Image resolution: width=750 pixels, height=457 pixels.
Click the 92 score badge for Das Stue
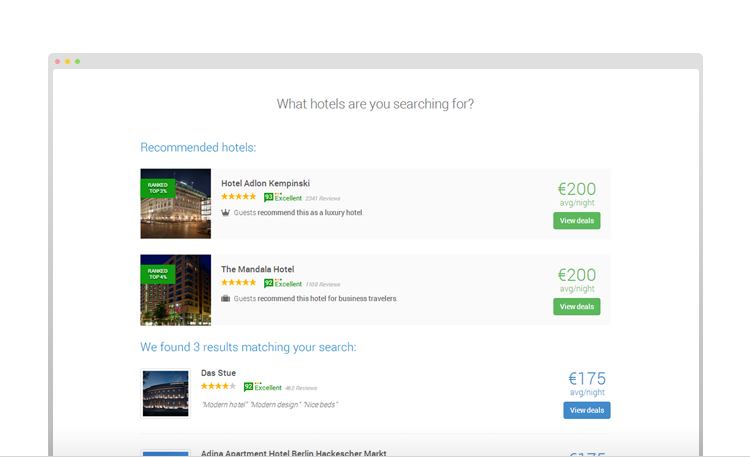click(x=248, y=387)
